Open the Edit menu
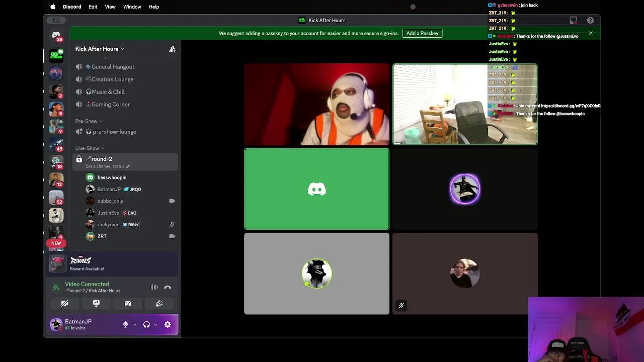 [x=93, y=7]
